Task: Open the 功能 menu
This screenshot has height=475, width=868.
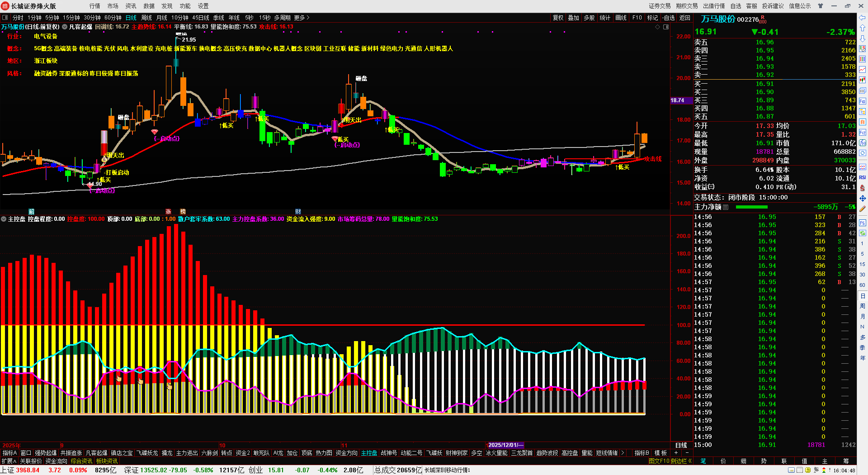Action: pos(185,6)
